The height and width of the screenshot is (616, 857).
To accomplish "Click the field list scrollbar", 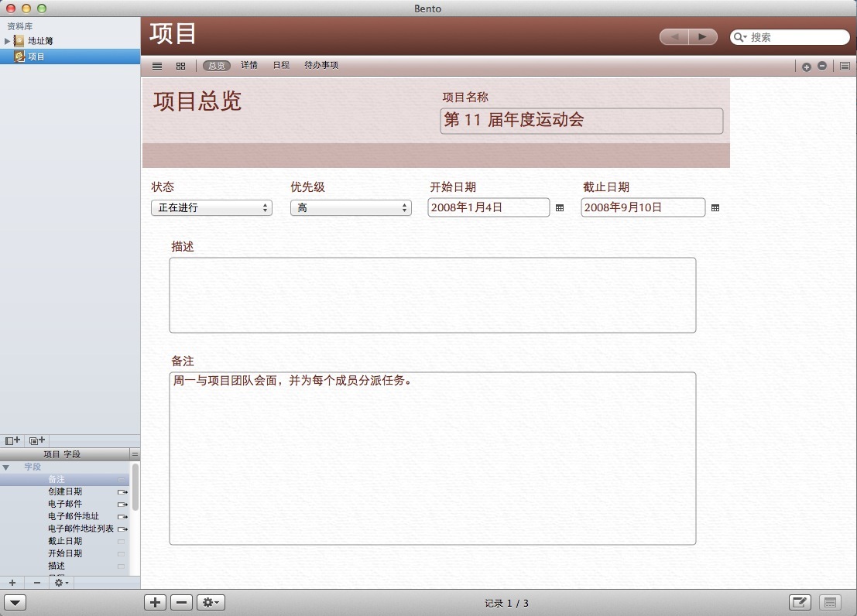I will tap(135, 486).
